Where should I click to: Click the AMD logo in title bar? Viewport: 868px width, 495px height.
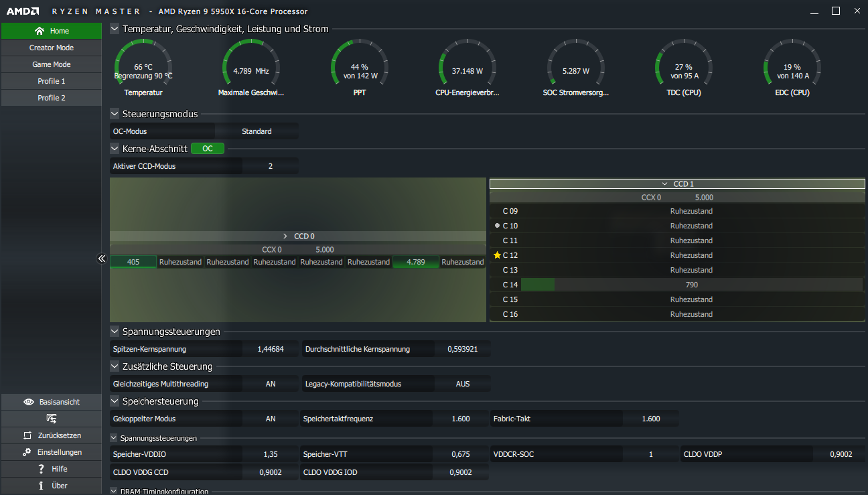(x=23, y=11)
